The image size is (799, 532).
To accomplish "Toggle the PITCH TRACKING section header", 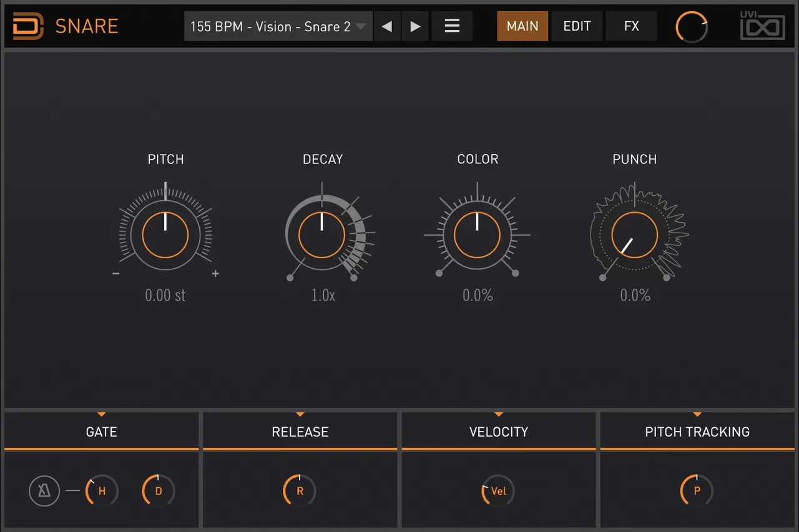I will click(697, 430).
